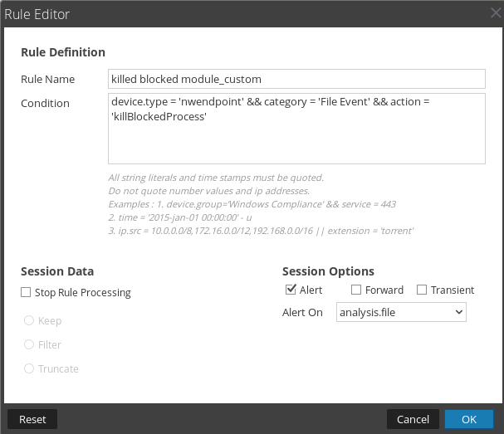Viewport: 504px width, 434px height.
Task: Enable the Stop Rule Processing checkbox
Action: (26, 292)
